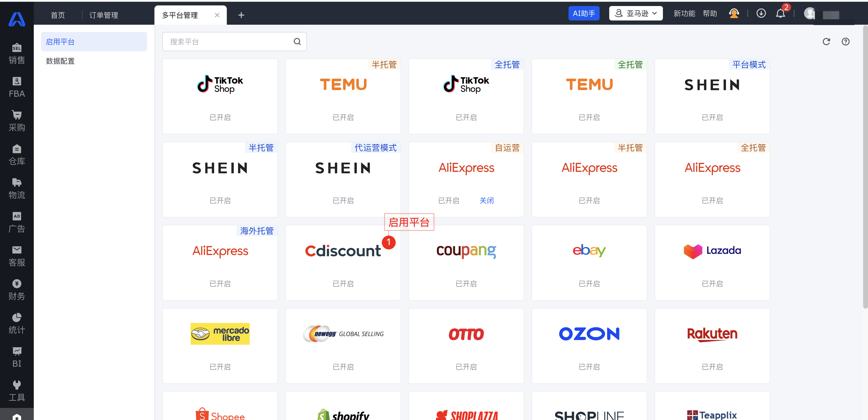Viewport: 868px width, 420px height.
Task: Select the SHEIN 代运营模式 card
Action: pos(343,179)
